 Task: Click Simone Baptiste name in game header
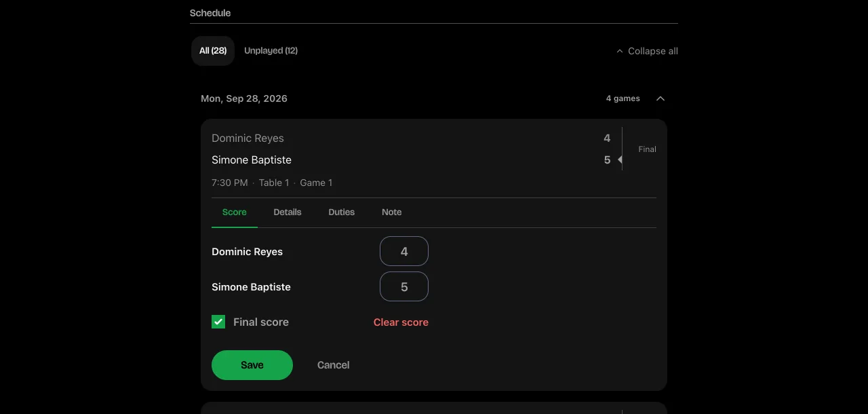[252, 159]
